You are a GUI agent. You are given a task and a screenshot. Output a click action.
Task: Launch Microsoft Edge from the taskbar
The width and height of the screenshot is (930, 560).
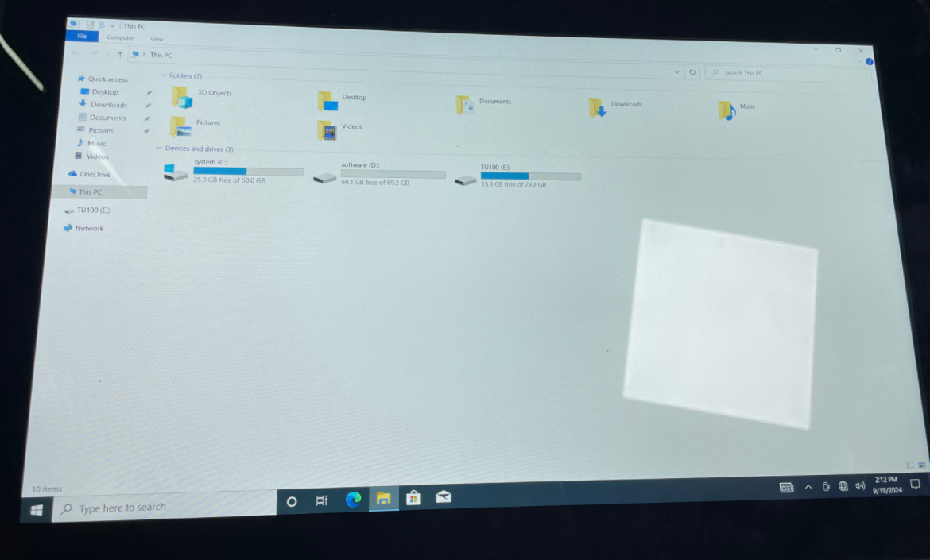coord(353,499)
